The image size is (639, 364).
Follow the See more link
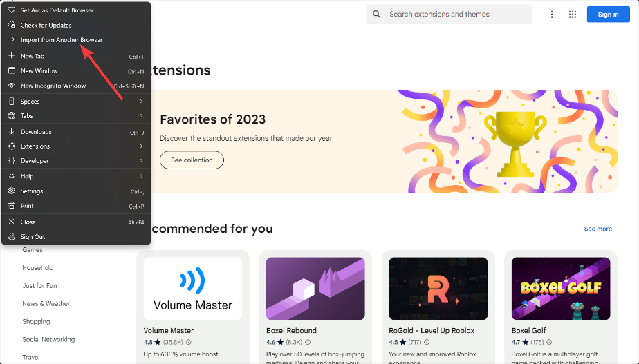coord(598,229)
